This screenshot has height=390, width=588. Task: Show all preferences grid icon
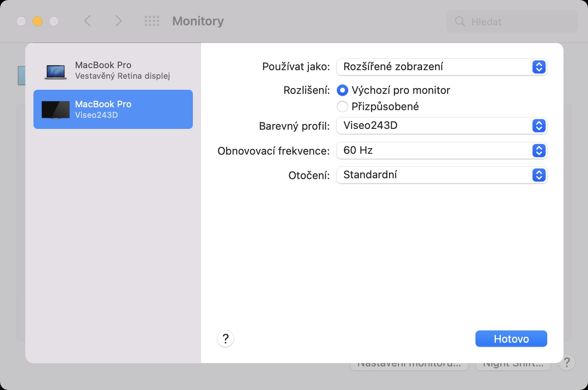152,21
